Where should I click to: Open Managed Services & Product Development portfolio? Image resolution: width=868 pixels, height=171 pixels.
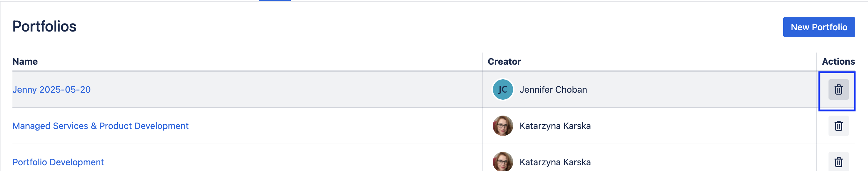100,126
